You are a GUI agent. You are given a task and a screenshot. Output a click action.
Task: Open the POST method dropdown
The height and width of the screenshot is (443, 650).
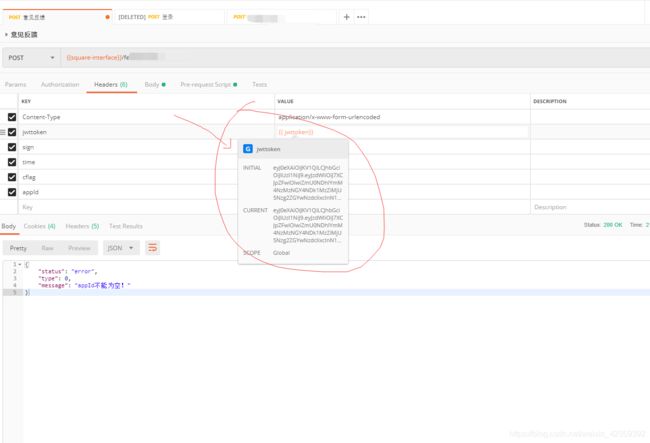coord(32,58)
